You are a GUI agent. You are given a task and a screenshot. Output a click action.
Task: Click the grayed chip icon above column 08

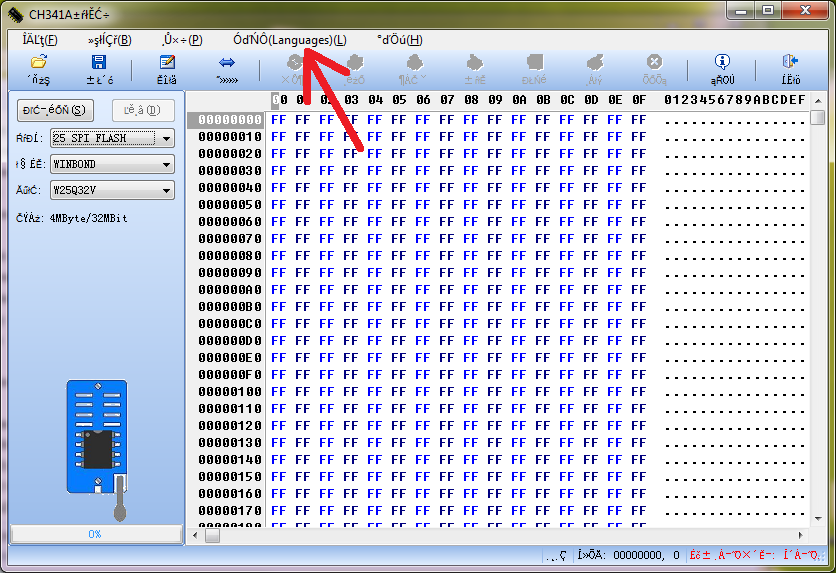point(474,63)
